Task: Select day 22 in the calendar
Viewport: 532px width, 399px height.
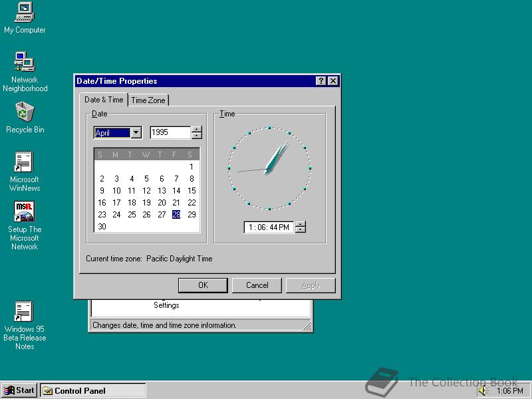Action: (x=192, y=203)
